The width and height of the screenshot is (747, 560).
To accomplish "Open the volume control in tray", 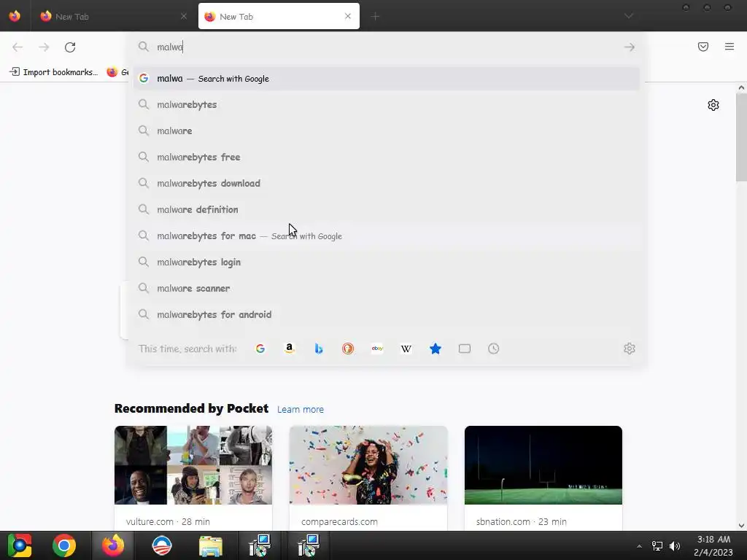I will [675, 546].
